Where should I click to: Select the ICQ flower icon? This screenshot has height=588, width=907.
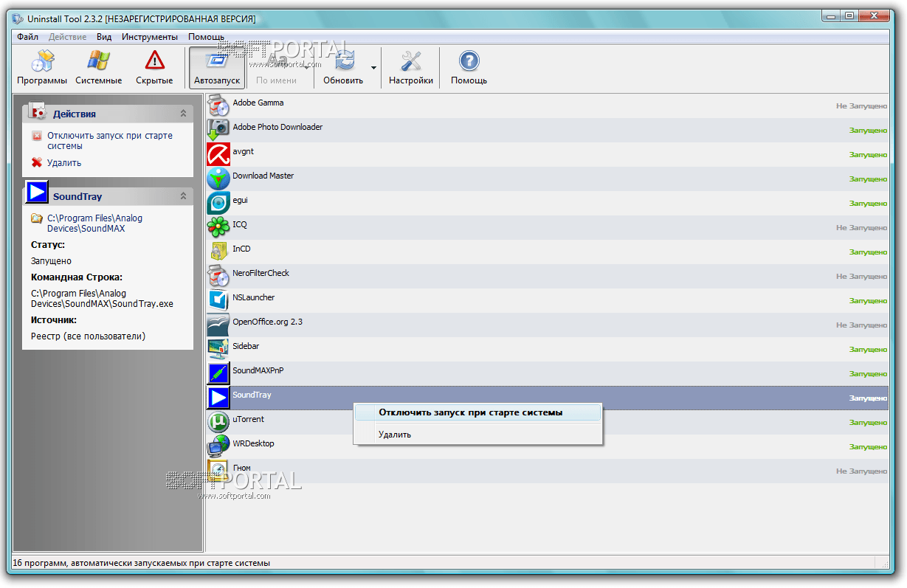[218, 227]
